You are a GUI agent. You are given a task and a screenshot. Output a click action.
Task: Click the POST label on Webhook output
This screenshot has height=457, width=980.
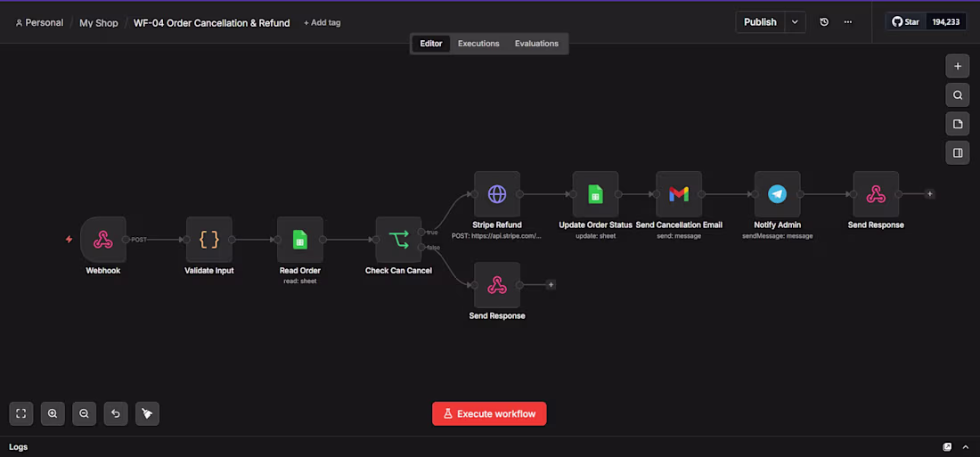139,240
